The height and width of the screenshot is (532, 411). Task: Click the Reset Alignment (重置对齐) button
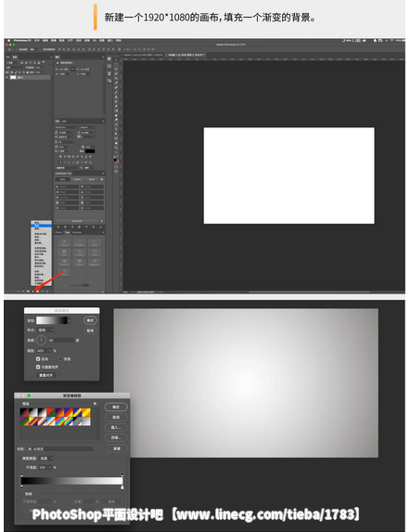click(46, 375)
